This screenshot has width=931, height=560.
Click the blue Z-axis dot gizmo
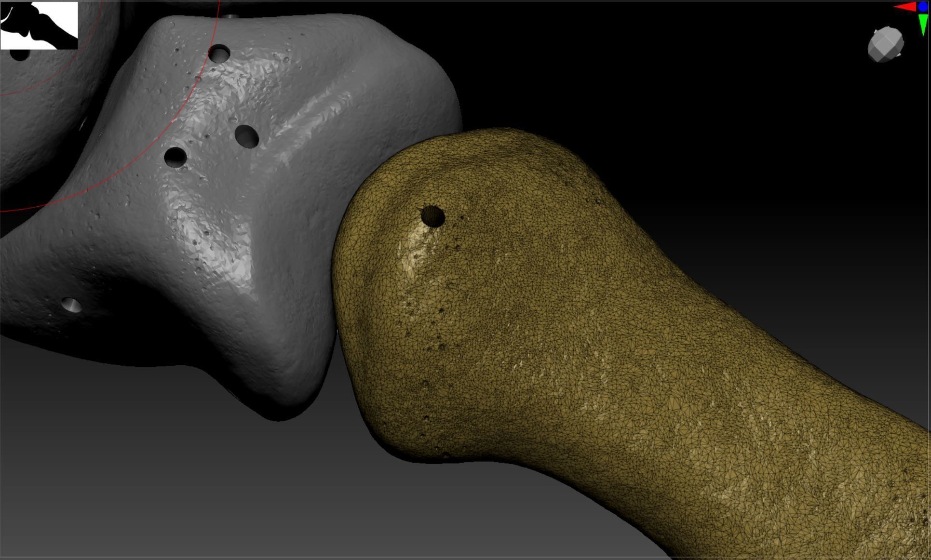923,6
